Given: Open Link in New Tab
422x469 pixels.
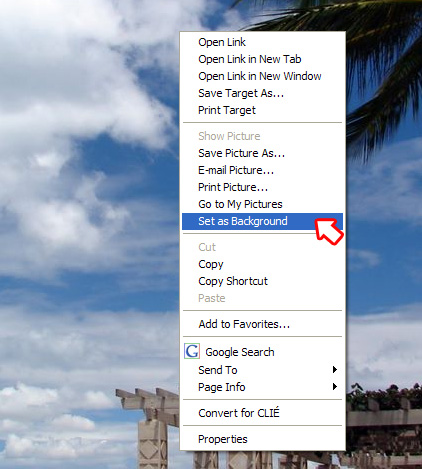Looking at the screenshot, I should [262, 59].
